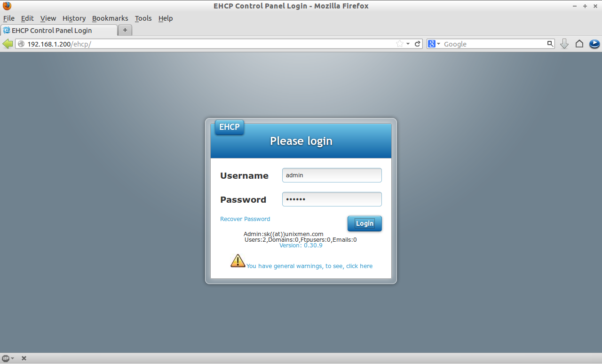The height and width of the screenshot is (364, 602).
Task: Open the Google search engine selector
Action: [x=434, y=44]
